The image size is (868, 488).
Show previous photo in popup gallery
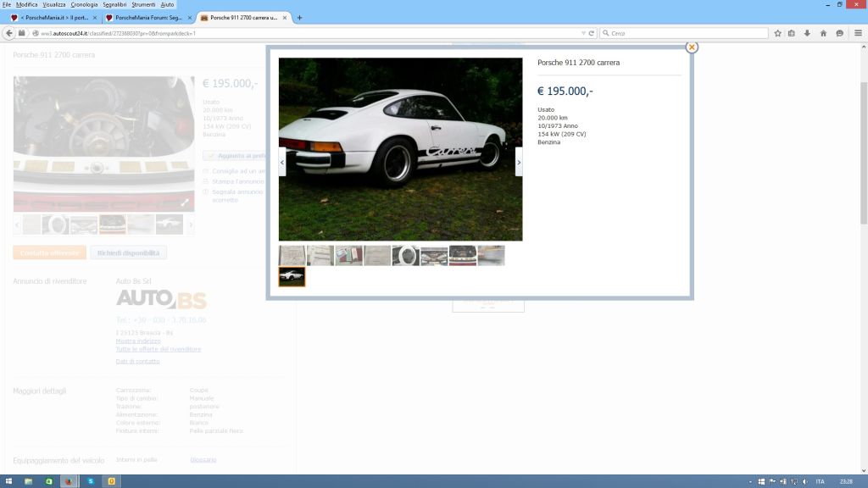pos(282,162)
